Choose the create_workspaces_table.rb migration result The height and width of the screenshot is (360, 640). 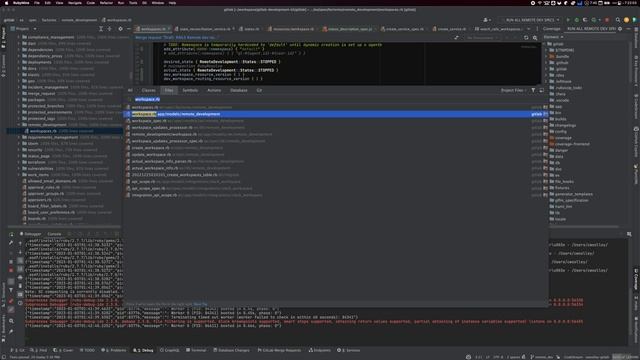pos(336,175)
